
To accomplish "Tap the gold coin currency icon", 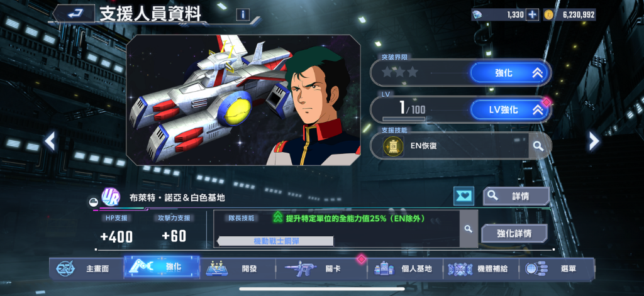I will click(548, 15).
